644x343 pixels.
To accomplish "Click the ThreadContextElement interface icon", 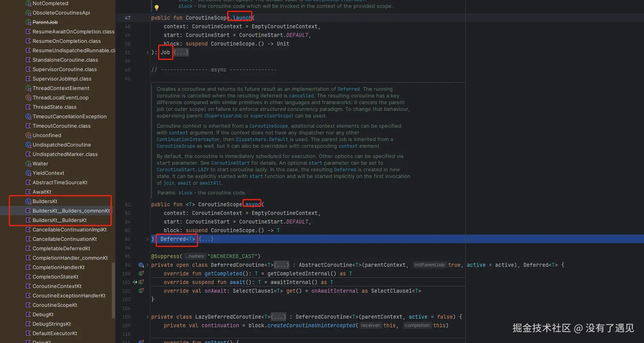I will [x=28, y=88].
